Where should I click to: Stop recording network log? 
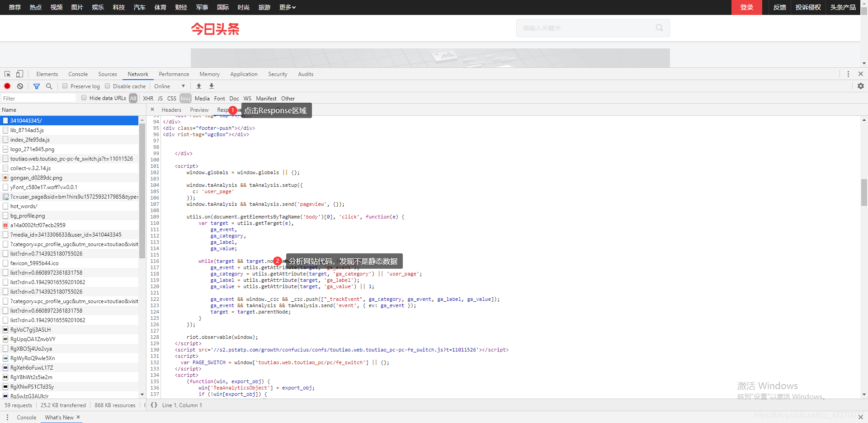click(x=7, y=86)
